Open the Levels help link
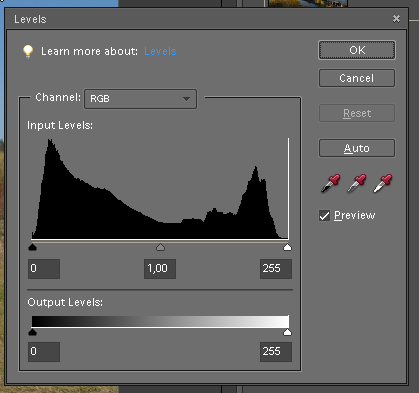 tap(160, 51)
